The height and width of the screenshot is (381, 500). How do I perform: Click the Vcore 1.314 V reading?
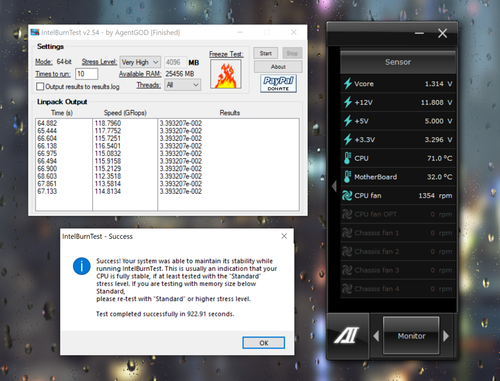(438, 84)
